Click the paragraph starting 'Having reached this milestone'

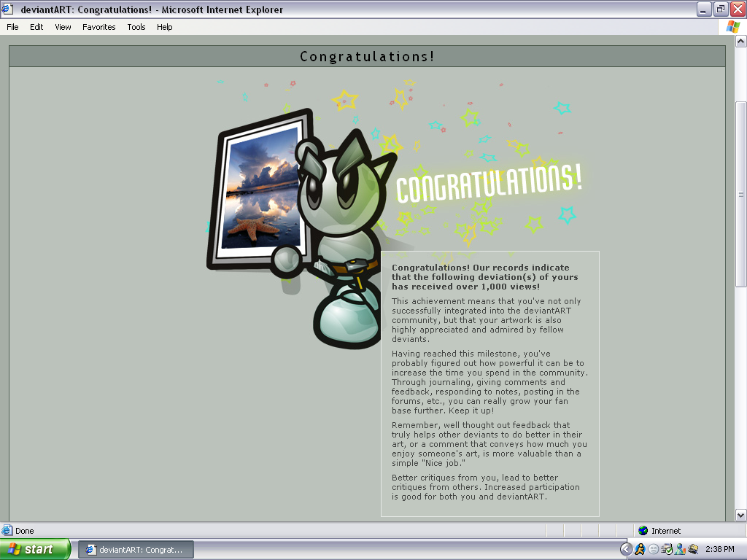tap(489, 382)
